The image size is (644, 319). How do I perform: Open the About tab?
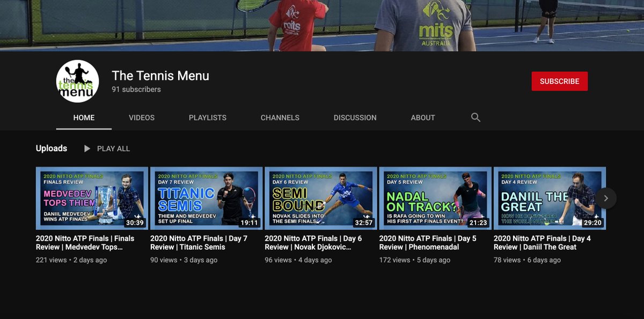pos(423,118)
